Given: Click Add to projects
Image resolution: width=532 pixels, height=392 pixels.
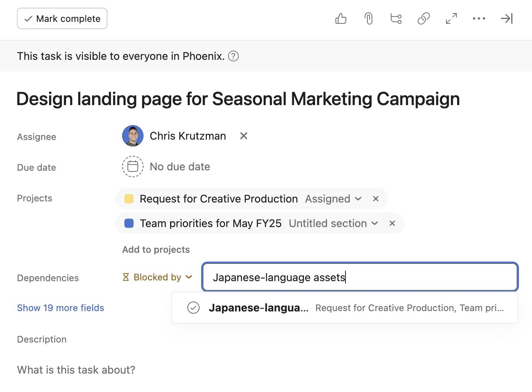Looking at the screenshot, I should 156,249.
